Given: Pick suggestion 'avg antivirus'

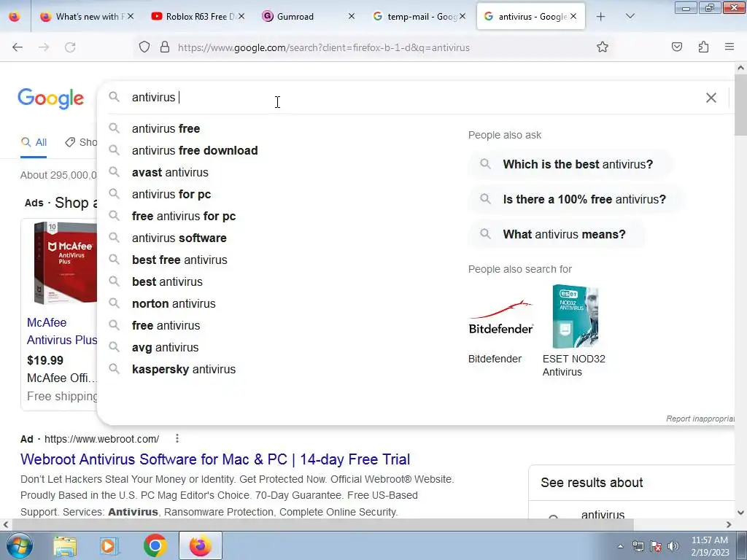Looking at the screenshot, I should pyautogui.click(x=166, y=348).
